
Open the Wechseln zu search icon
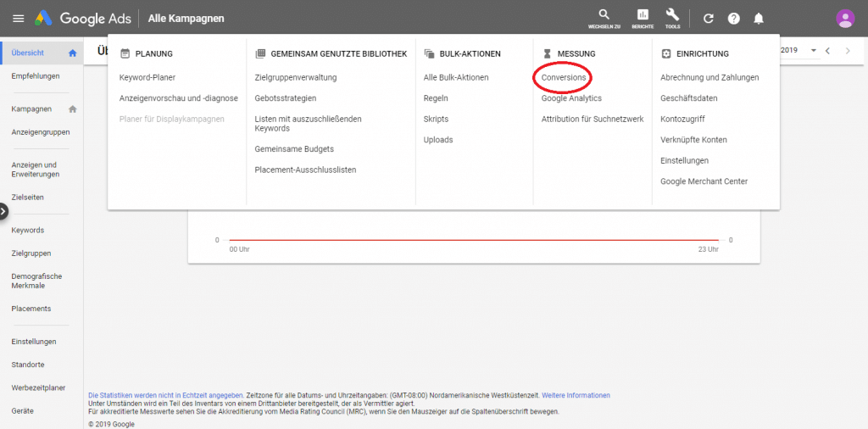coord(604,19)
